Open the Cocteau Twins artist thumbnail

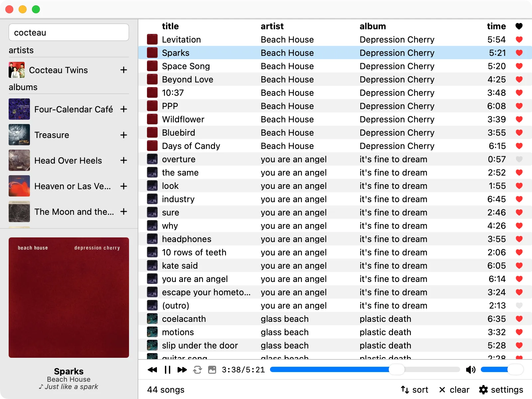pos(17,70)
